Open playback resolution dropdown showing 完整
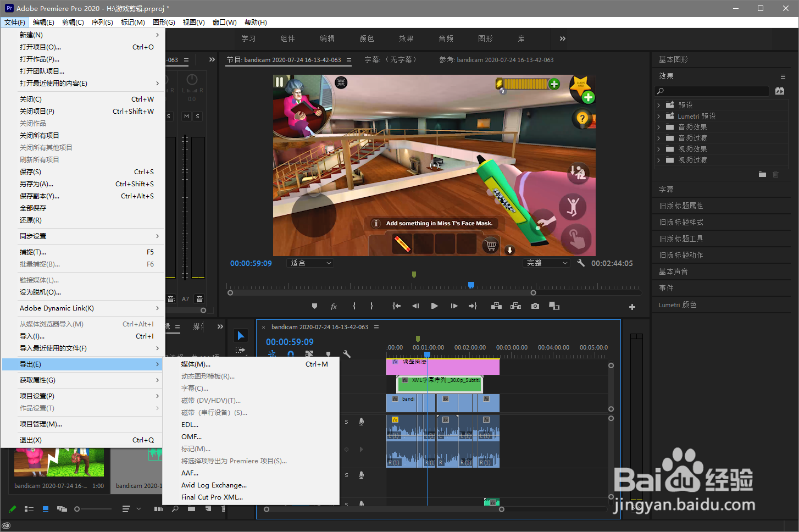799x532 pixels. 546,263
